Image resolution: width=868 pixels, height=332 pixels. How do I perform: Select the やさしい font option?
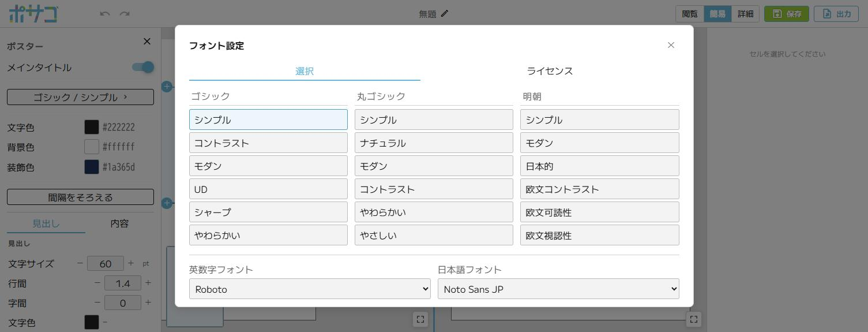[x=434, y=235]
